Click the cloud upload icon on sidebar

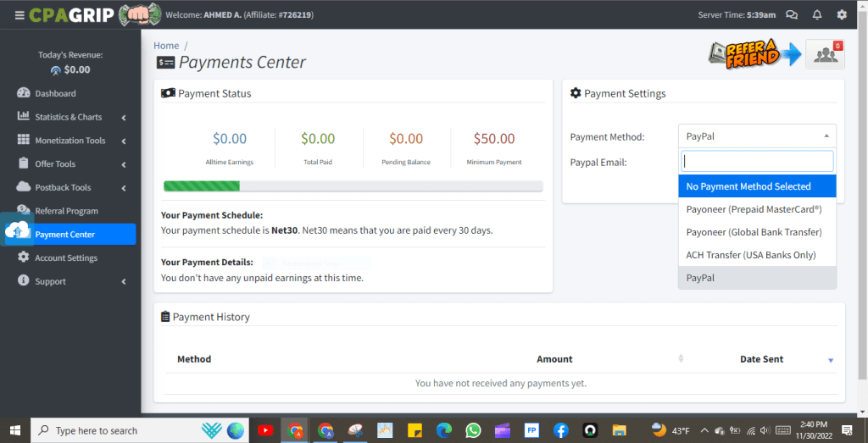pyautogui.click(x=17, y=230)
